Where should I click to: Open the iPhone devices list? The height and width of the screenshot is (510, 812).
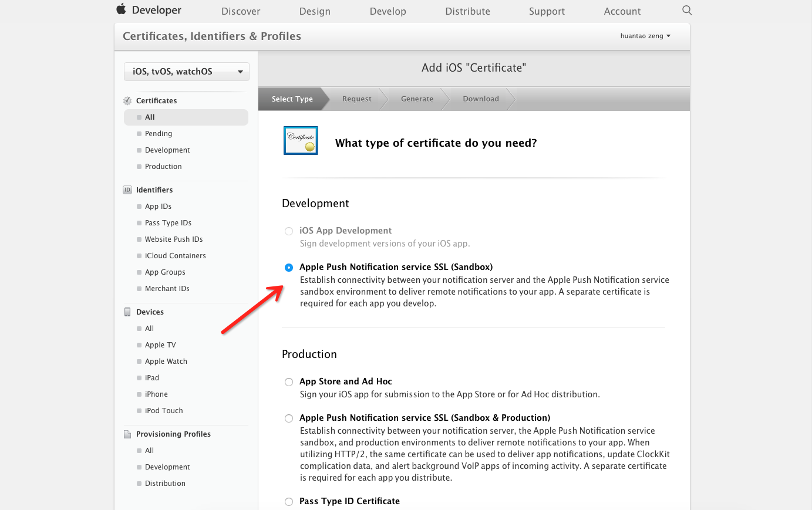click(x=156, y=394)
